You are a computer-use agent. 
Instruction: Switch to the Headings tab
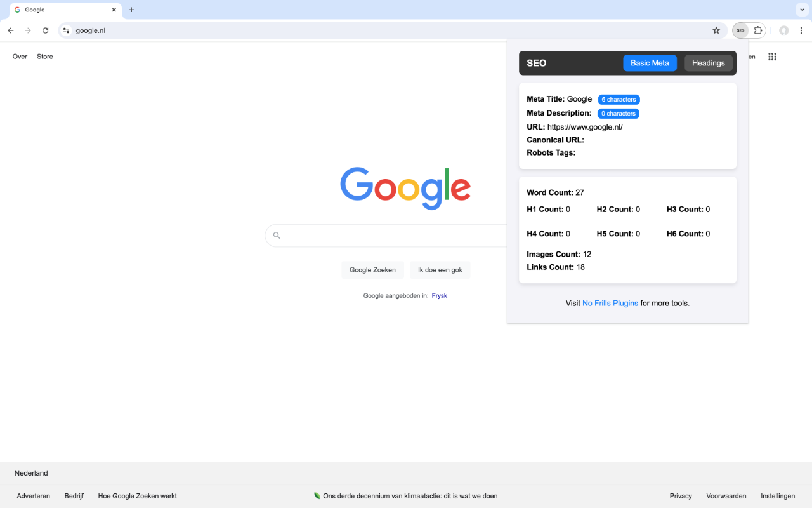(709, 63)
